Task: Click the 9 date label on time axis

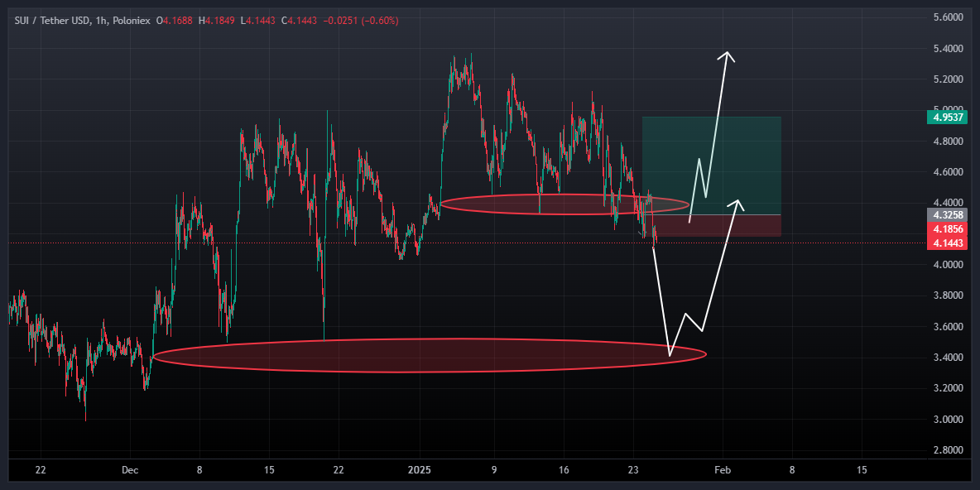Action: point(493,470)
